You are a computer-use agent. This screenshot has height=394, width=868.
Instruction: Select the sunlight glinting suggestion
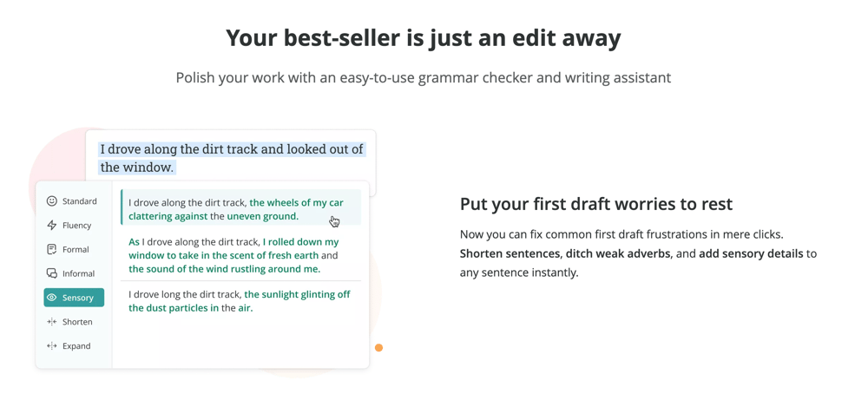tap(240, 300)
